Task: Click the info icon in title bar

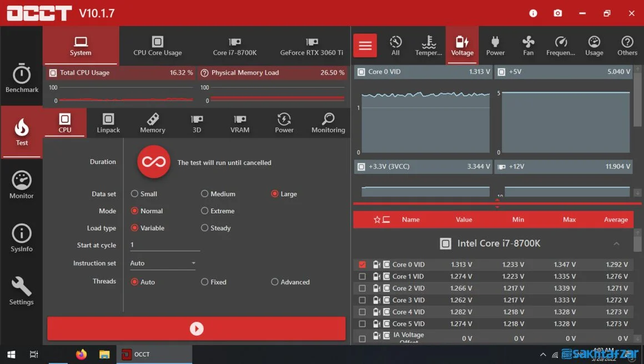Action: (x=533, y=13)
